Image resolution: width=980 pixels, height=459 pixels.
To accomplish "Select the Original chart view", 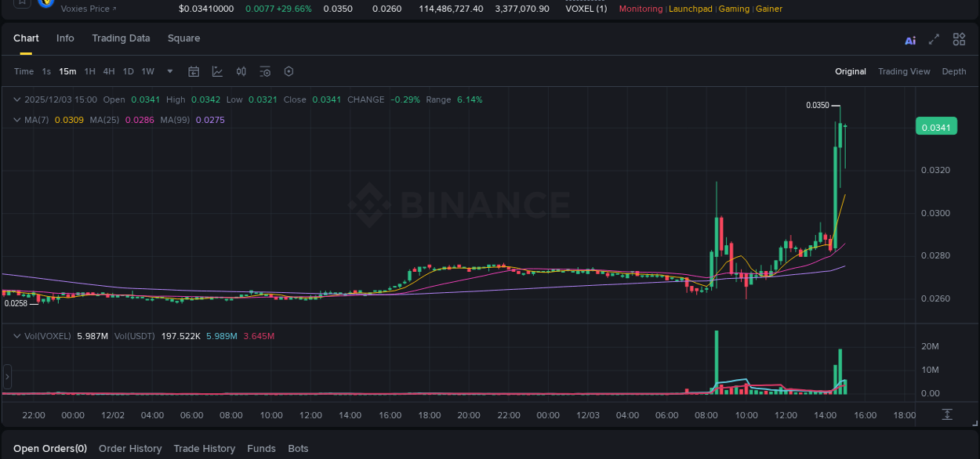I will (x=851, y=71).
